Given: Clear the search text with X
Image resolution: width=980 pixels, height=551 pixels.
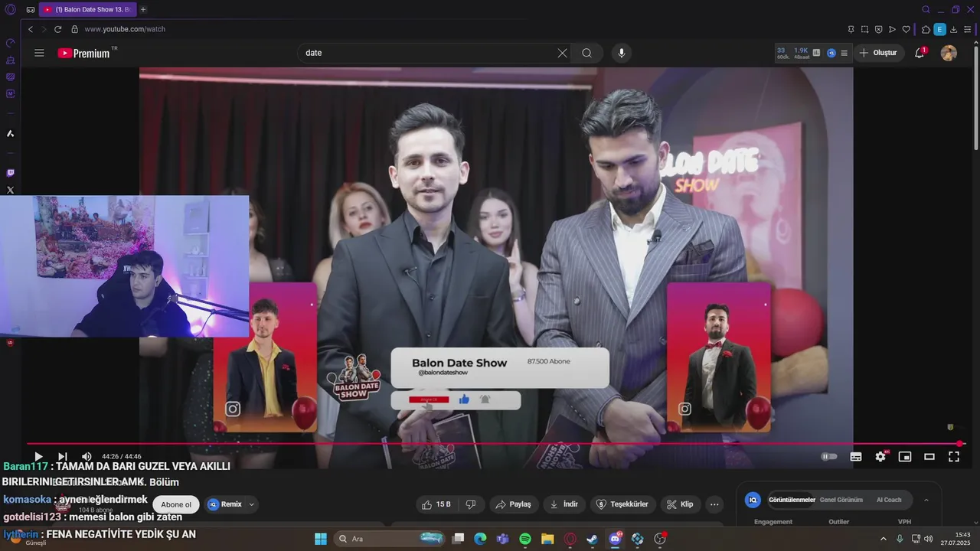Looking at the screenshot, I should pos(563,53).
